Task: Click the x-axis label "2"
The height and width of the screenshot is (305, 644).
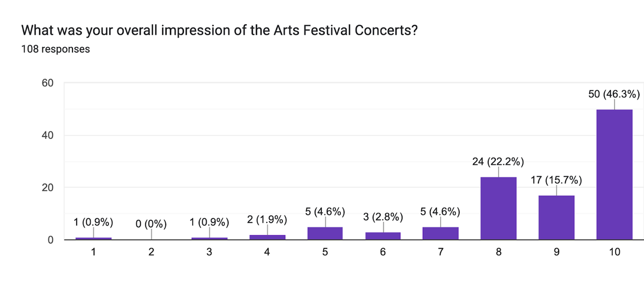Action: tap(151, 252)
